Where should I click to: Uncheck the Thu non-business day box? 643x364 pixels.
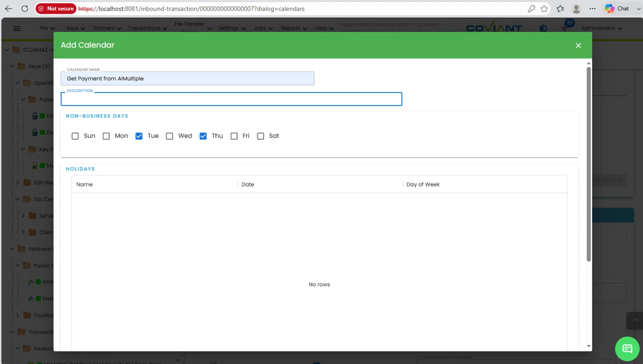pos(203,136)
